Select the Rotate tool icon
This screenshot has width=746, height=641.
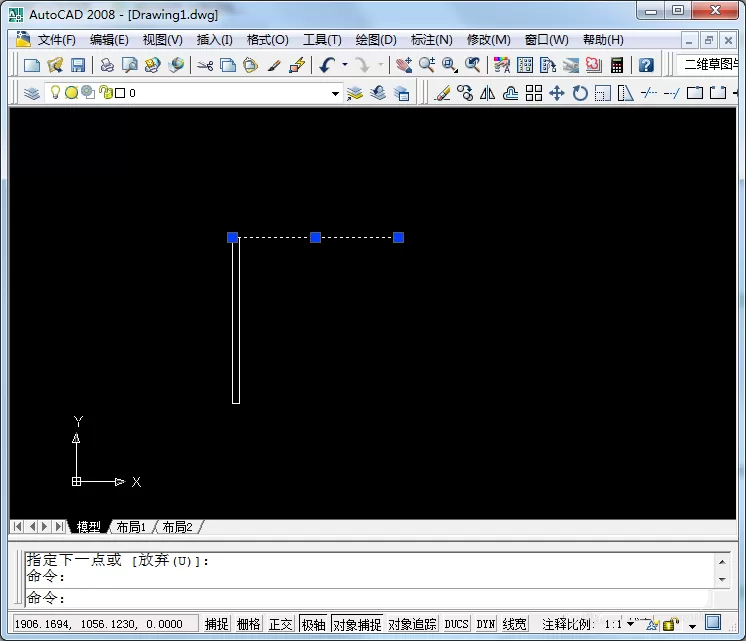(579, 93)
